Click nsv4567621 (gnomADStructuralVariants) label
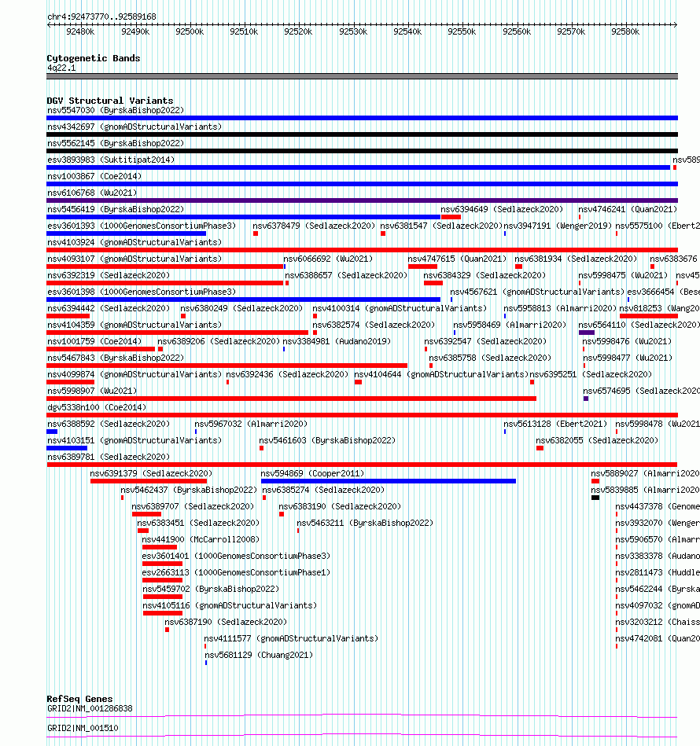Image resolution: width=700 pixels, height=746 pixels. coord(537,292)
